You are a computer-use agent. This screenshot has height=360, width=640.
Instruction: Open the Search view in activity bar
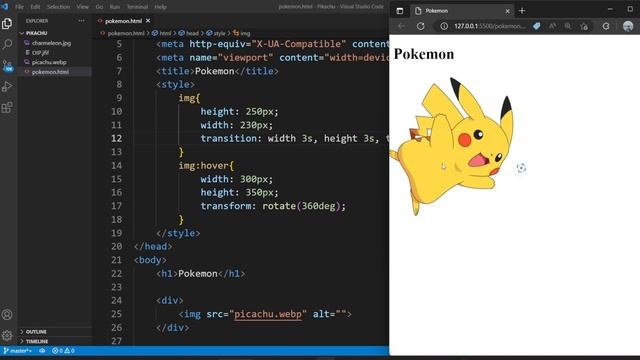coord(7,44)
